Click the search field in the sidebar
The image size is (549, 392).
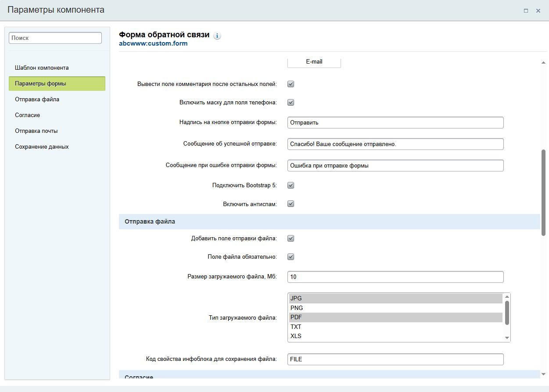55,38
